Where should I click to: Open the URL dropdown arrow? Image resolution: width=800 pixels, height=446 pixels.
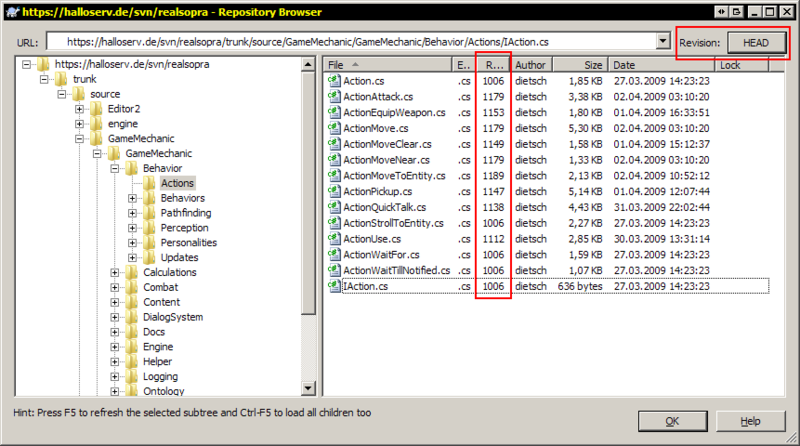(663, 43)
